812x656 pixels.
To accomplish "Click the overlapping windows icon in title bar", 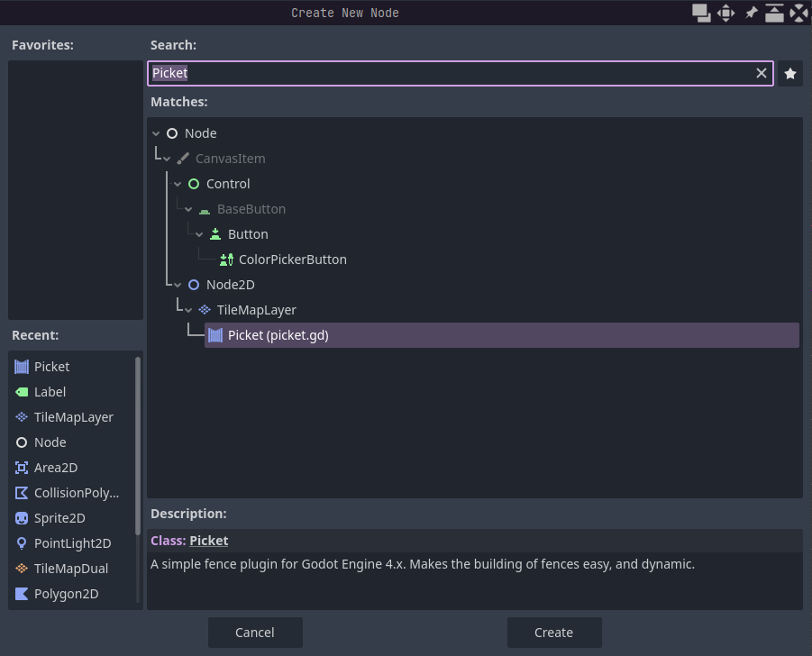I will coord(702,13).
